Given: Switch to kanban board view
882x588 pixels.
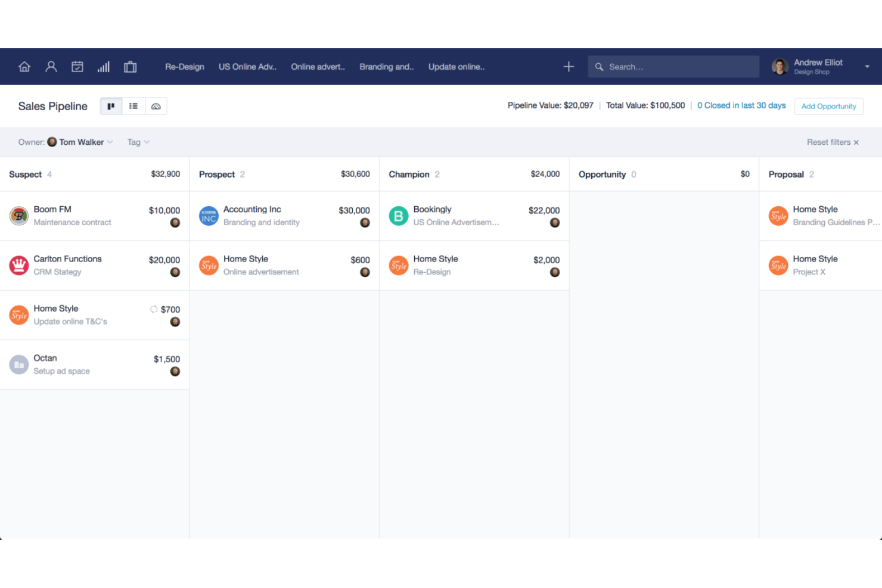Looking at the screenshot, I should point(111,105).
